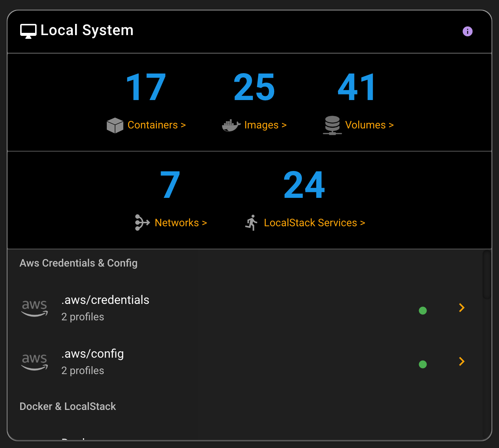Click the container count 17
Image resolution: width=499 pixels, height=448 pixels.
point(146,87)
